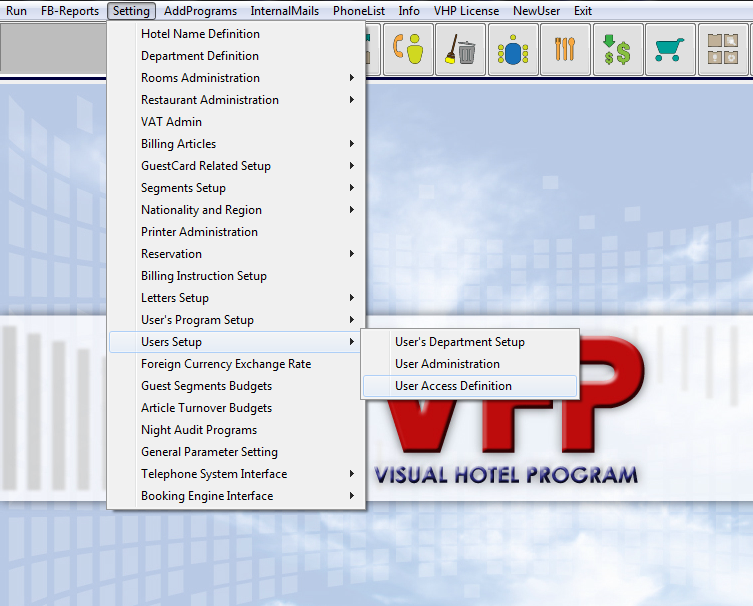This screenshot has width=753, height=606.
Task: Open the AddPrograms menu
Action: coord(200,11)
